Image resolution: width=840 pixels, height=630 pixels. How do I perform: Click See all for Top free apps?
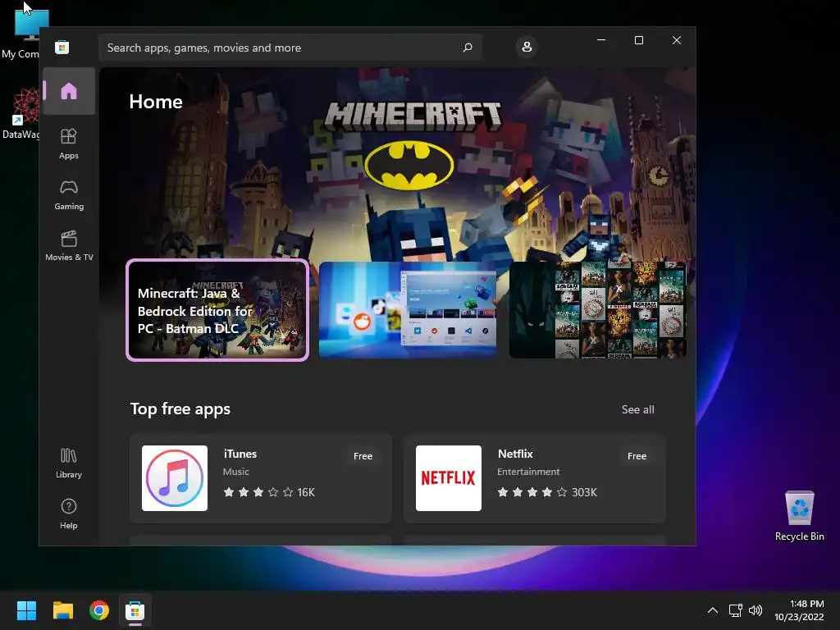637,409
